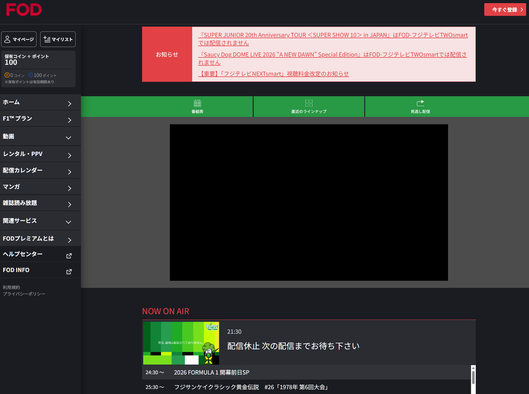Screen dimensions: 529x394
Task: Click the orange coin icon
Action: [x=7, y=75]
